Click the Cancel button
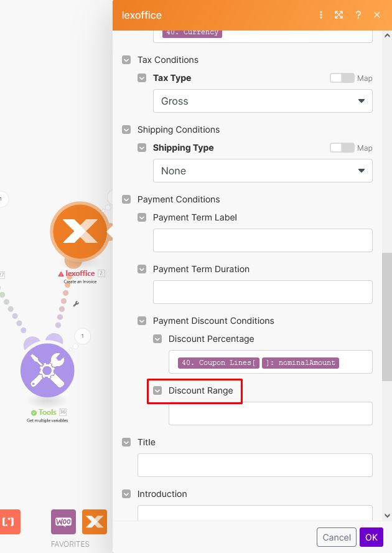The width and height of the screenshot is (392, 553). coord(337,537)
